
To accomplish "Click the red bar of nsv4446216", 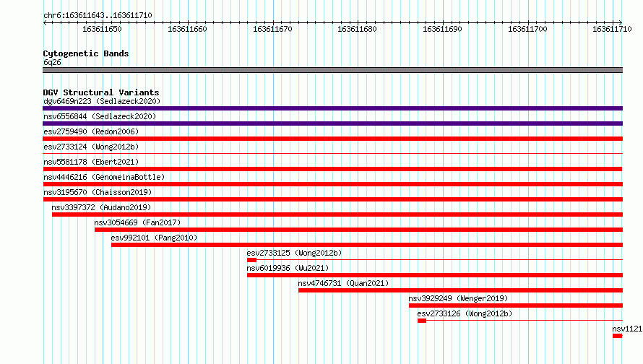I will point(332,184).
